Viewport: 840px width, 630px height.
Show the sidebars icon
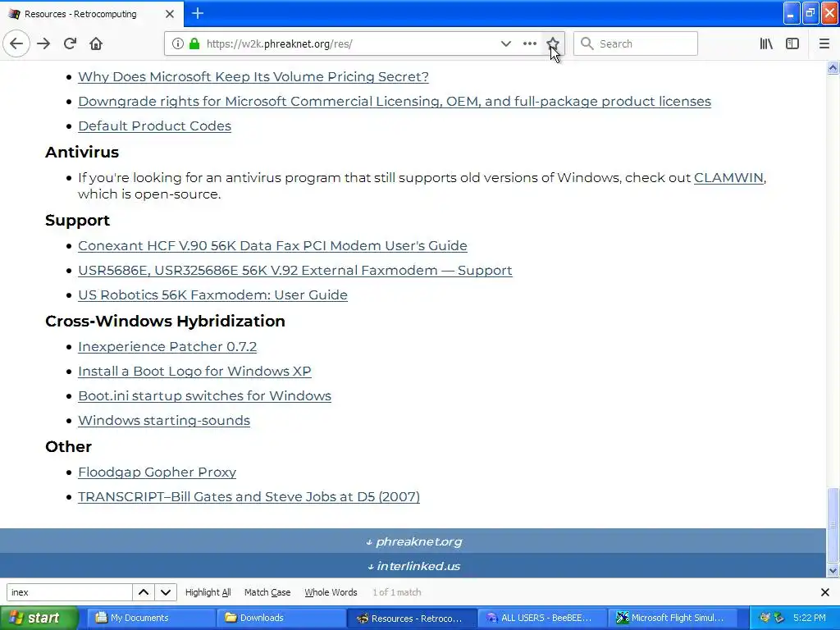pos(792,44)
